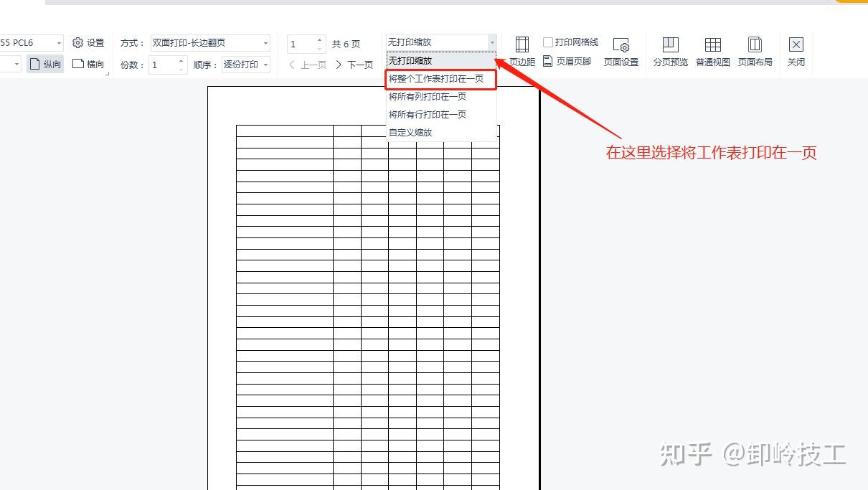This screenshot has height=490, width=868.
Task: Enable 打印网格线 to print gridlines
Action: [548, 42]
